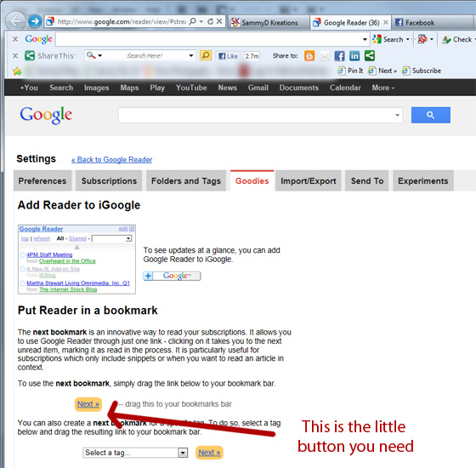This screenshot has height=468, width=476.
Task: Share via the email envelope icon
Action: click(325, 56)
